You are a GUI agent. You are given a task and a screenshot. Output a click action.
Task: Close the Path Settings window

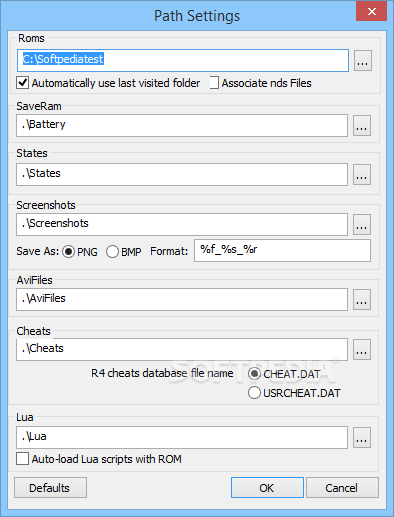371,11
